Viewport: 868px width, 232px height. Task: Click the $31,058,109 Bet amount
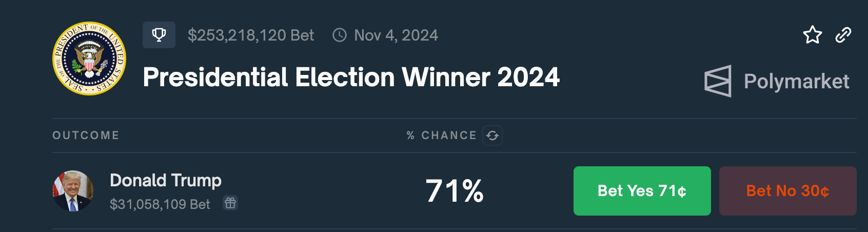tap(160, 204)
